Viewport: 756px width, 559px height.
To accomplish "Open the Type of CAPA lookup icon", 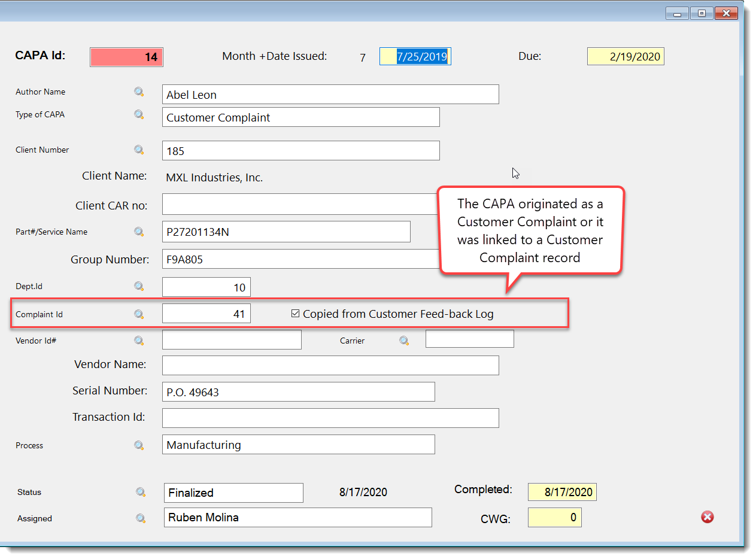I will (x=139, y=114).
